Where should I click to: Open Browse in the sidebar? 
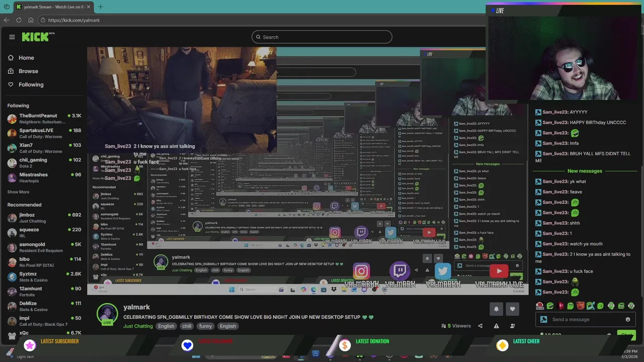[x=23, y=71]
